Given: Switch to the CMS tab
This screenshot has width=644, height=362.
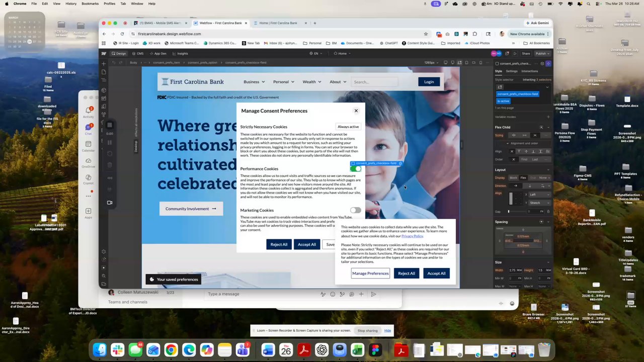Looking at the screenshot, I should click(x=137, y=53).
